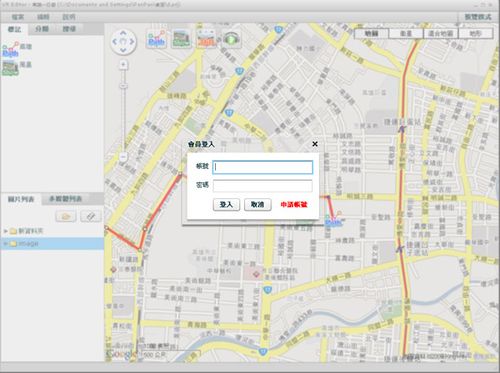Switch to the 圖片列表 tab

coord(21,199)
